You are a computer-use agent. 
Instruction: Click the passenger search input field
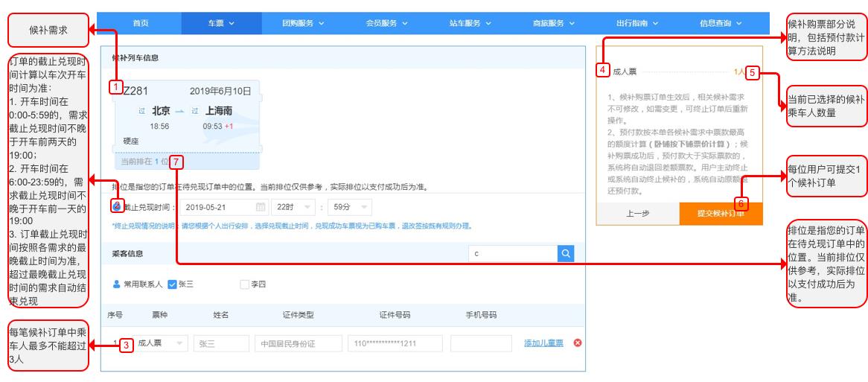[513, 254]
